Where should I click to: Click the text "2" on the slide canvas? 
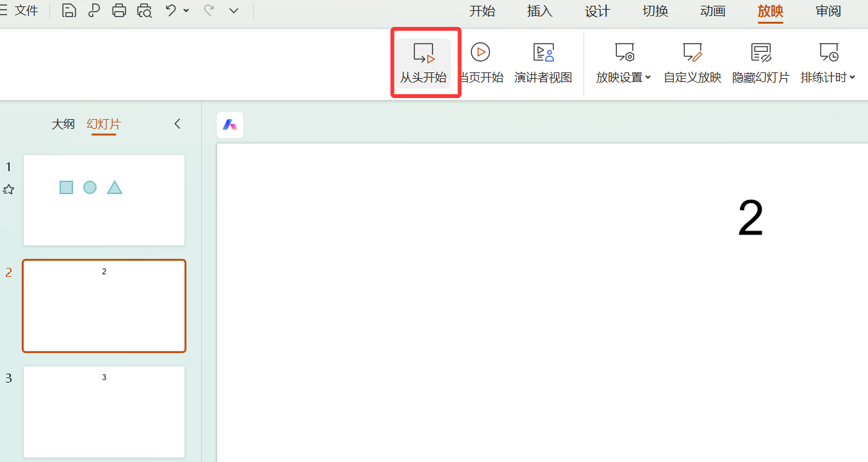pyautogui.click(x=751, y=219)
